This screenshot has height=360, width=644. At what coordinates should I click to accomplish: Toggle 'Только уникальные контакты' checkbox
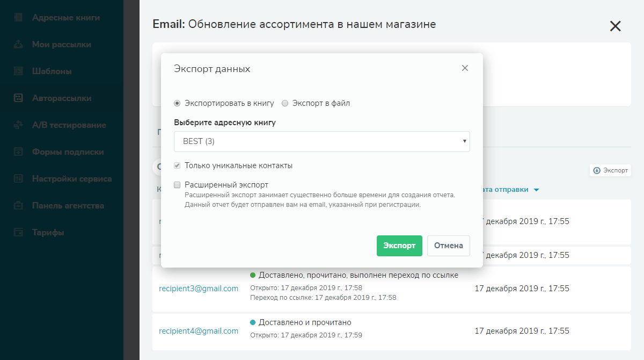point(178,166)
